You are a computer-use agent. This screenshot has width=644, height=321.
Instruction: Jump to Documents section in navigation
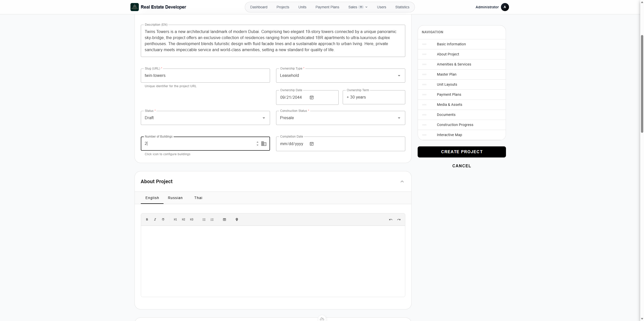[462, 115]
